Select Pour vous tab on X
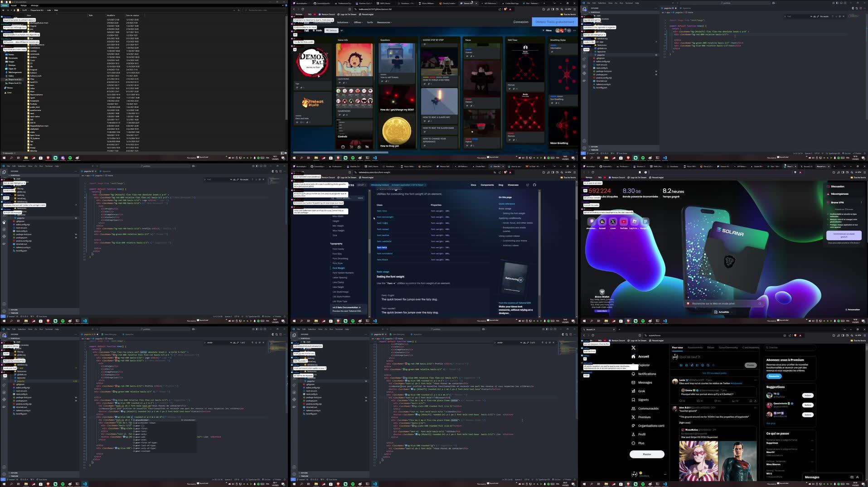 tap(677, 347)
